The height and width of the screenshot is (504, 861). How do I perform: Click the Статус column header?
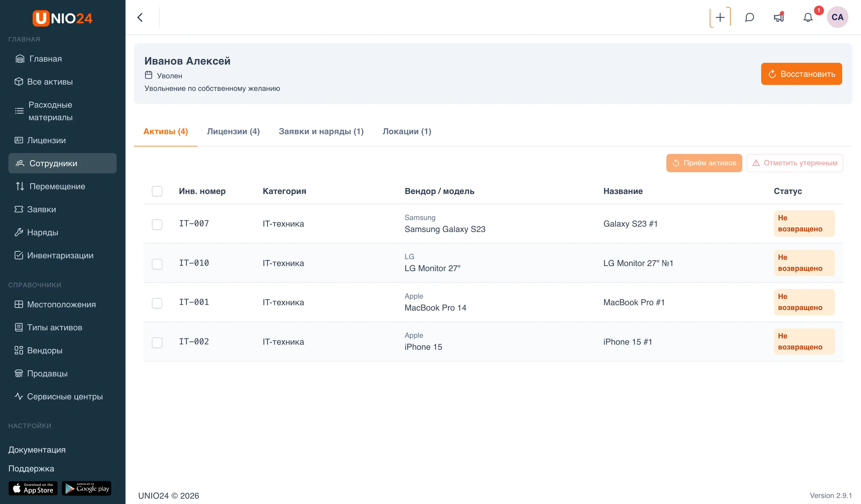point(787,191)
